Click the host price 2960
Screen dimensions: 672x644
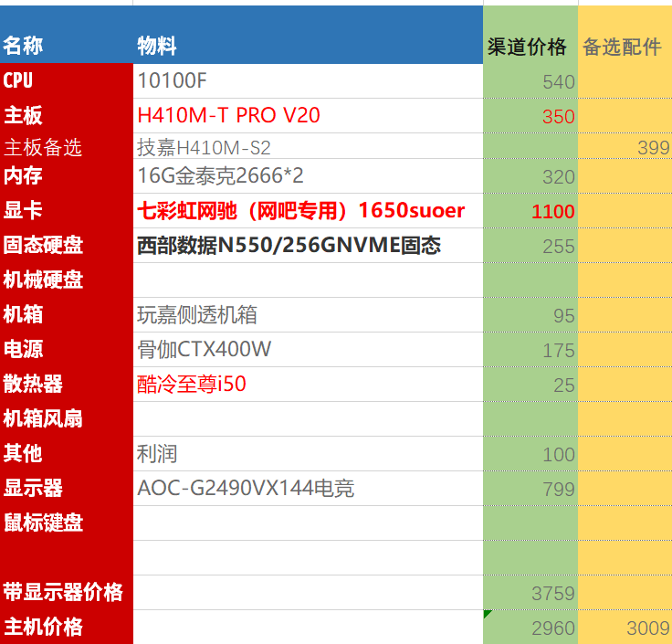(x=530, y=628)
